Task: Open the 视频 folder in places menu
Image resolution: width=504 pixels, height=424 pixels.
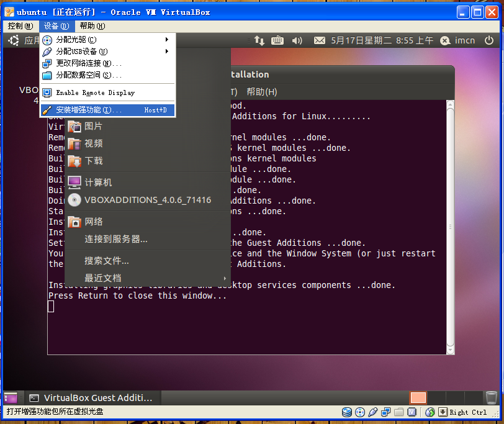Action: 147,143
